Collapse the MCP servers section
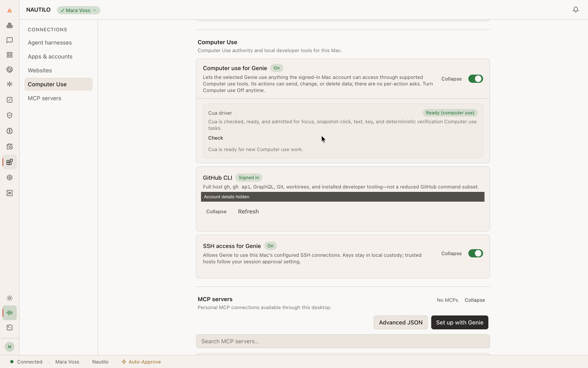Screen dimensions: 588x368 pos(475,300)
